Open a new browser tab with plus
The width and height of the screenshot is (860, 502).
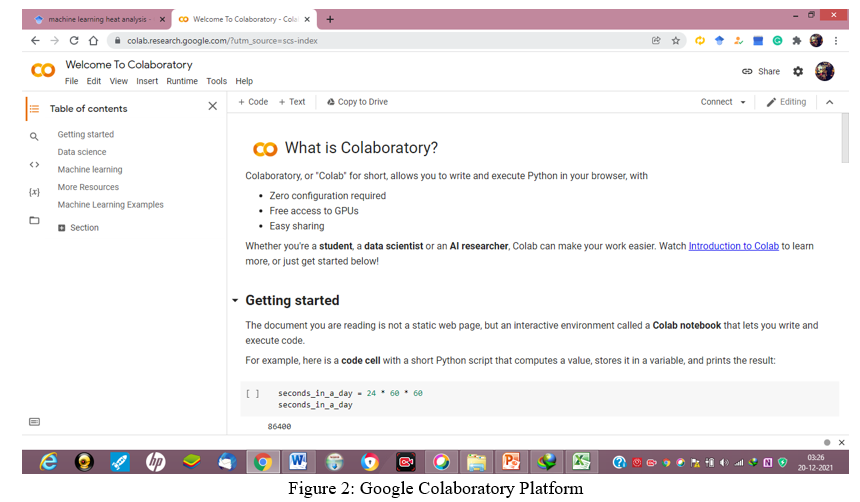[x=330, y=19]
